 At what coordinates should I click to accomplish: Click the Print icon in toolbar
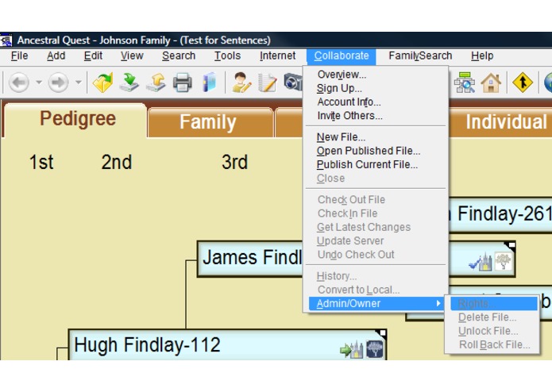pyautogui.click(x=183, y=83)
